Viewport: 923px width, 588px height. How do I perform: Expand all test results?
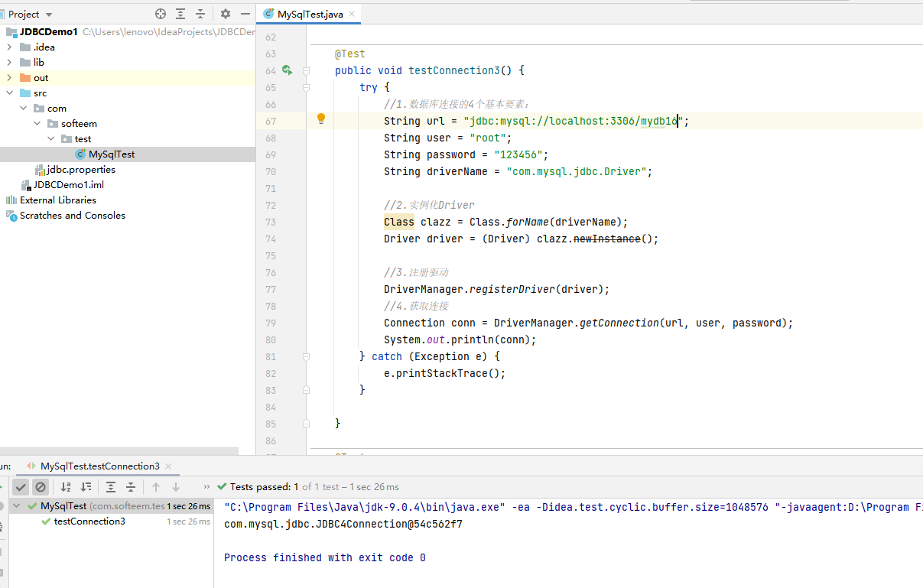tap(111, 486)
